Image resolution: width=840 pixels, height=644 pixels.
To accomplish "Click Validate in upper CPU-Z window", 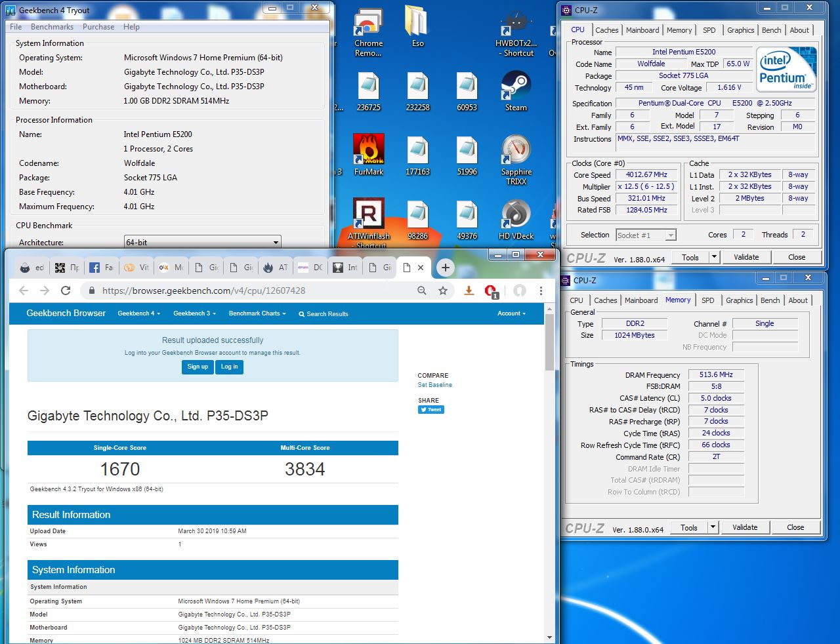I will pos(746,257).
